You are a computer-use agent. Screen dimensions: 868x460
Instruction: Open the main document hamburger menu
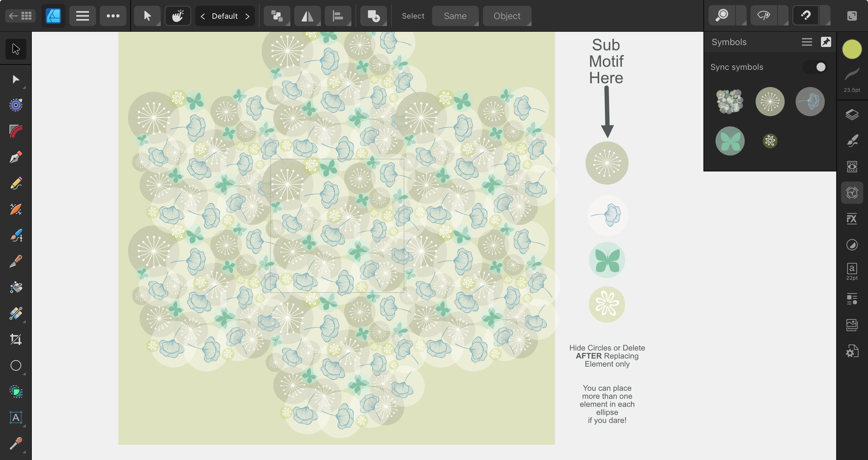82,16
